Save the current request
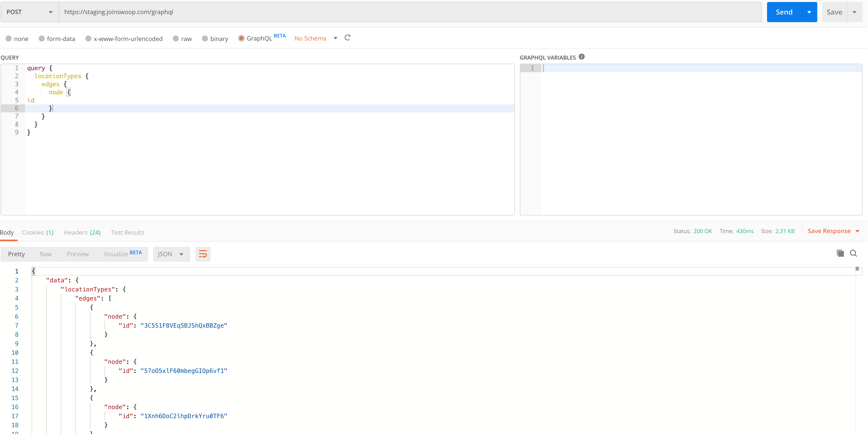This screenshot has width=868, height=434. [x=835, y=12]
